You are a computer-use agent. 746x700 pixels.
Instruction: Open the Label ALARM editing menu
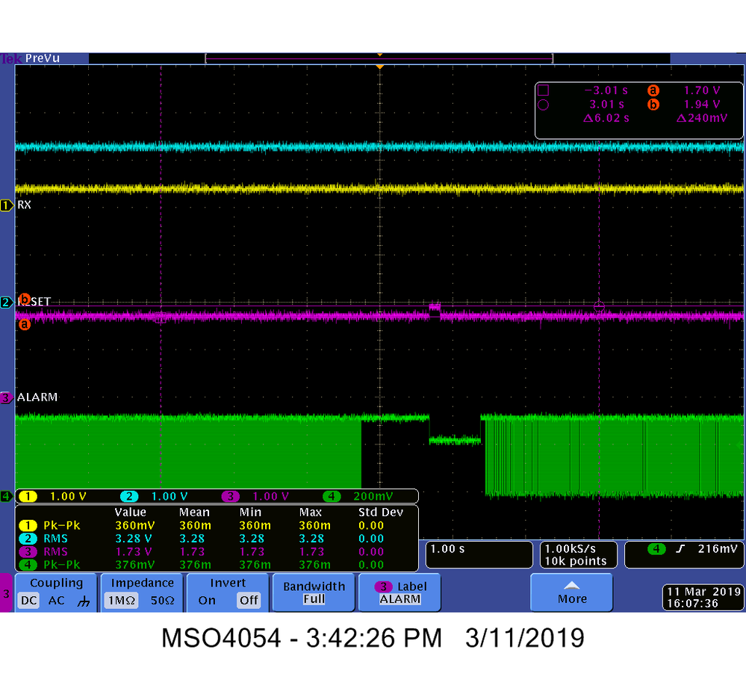[399, 592]
